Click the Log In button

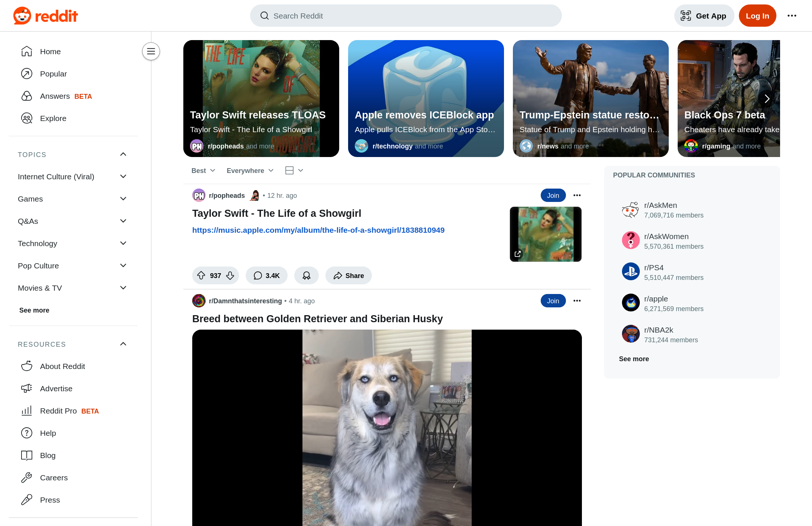[757, 16]
